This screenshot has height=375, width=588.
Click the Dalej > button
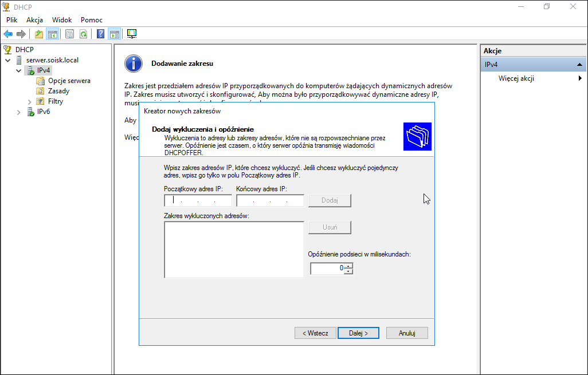tap(358, 333)
